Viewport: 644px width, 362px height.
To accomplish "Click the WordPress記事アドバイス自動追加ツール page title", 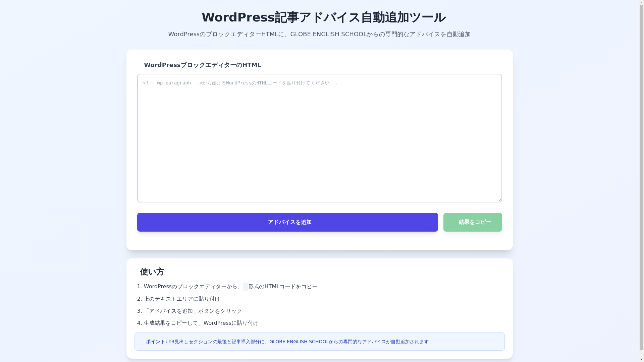I will click(324, 17).
